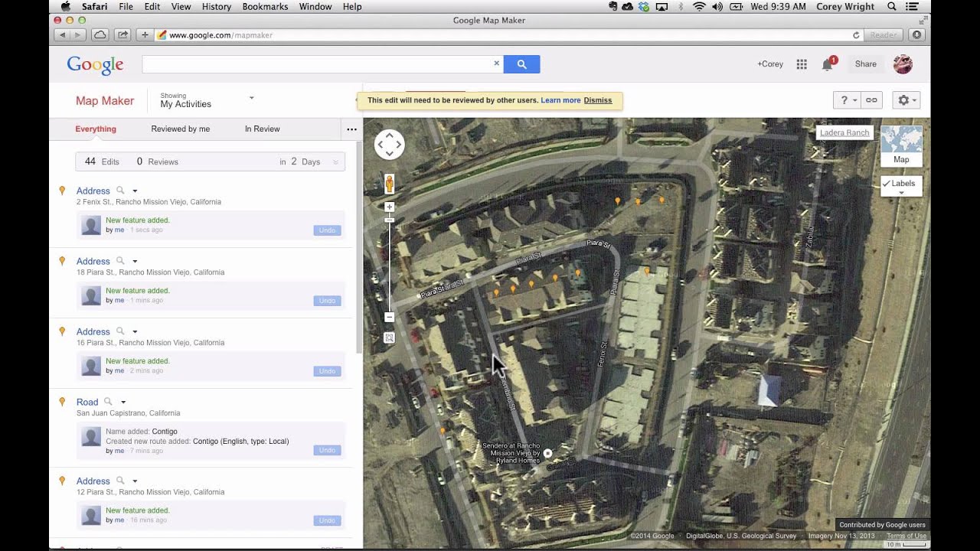The height and width of the screenshot is (551, 980).
Task: Zoom to Road entry magnifier
Action: [x=108, y=402]
